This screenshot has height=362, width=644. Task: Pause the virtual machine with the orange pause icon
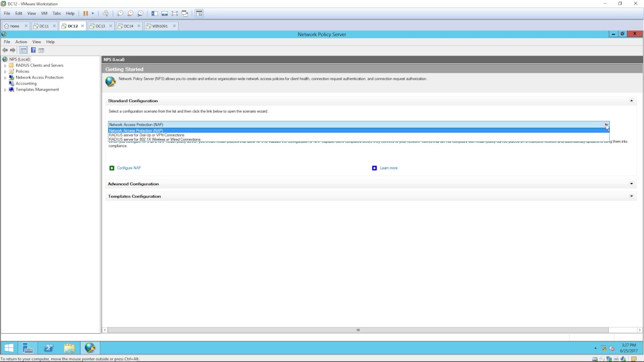click(x=86, y=14)
